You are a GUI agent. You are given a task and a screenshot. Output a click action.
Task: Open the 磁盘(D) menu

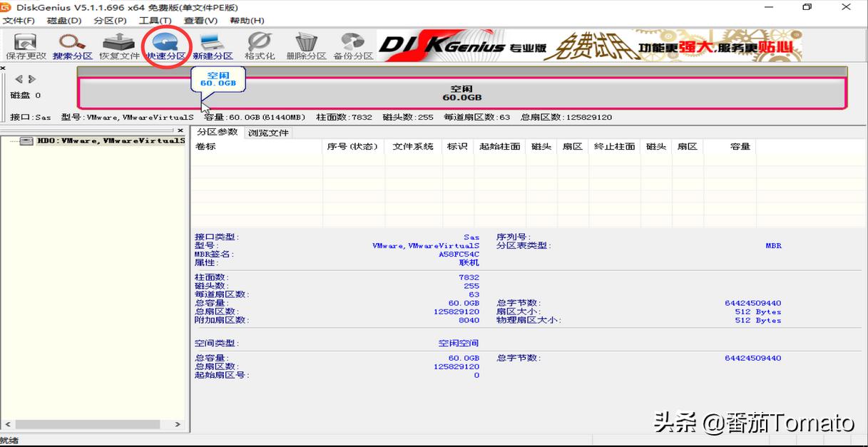(x=64, y=21)
